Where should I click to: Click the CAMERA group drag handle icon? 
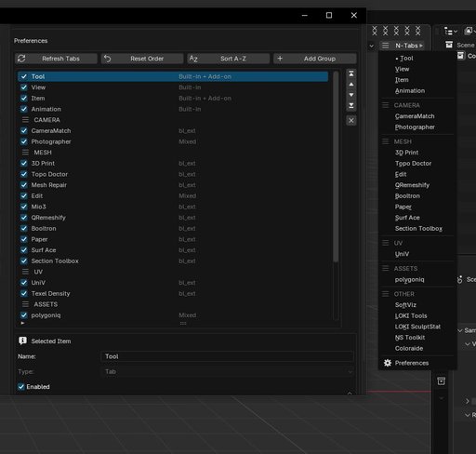(x=25, y=120)
